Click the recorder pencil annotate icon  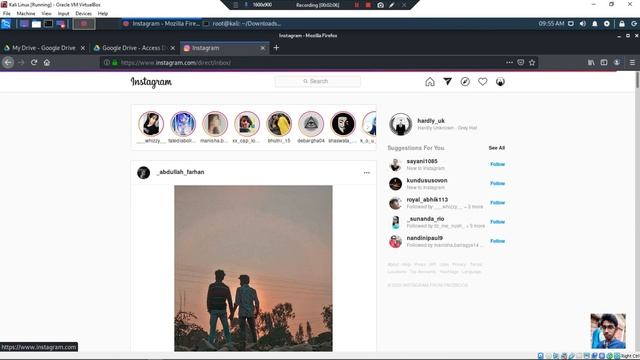point(392,5)
